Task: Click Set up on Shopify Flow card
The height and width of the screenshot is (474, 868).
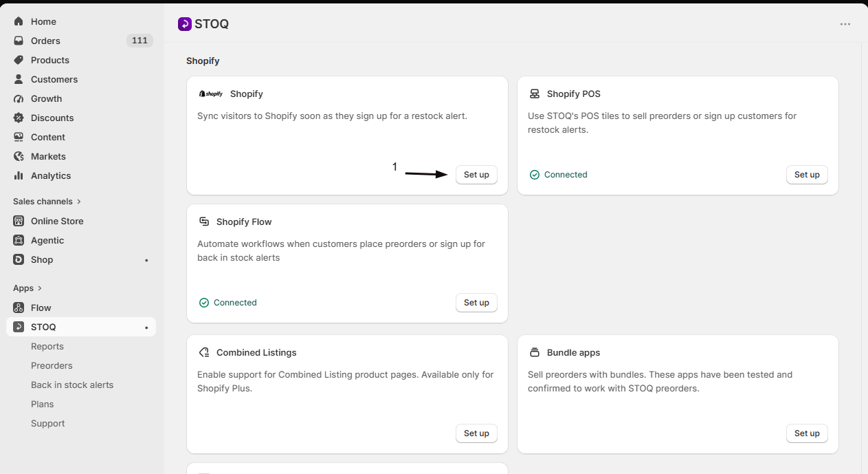Action: point(476,303)
